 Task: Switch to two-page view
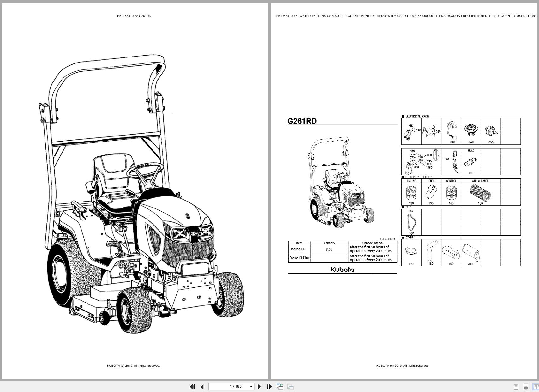536,387
